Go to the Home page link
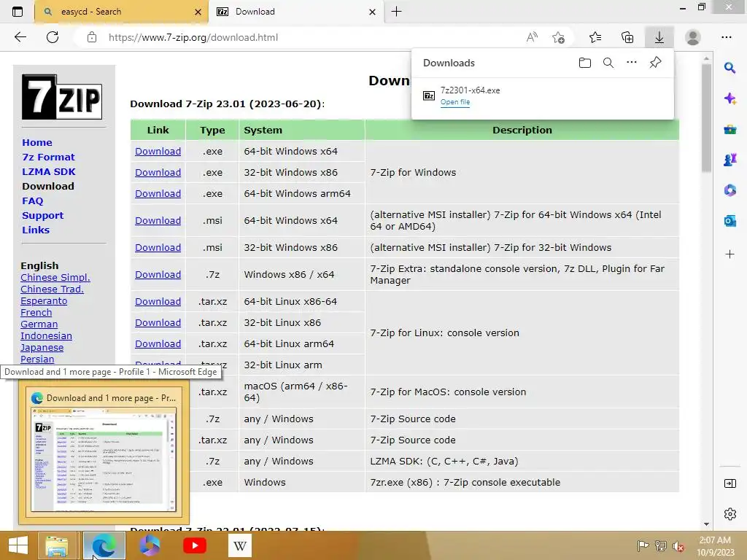Screen dimensions: 747x560 pos(37,142)
